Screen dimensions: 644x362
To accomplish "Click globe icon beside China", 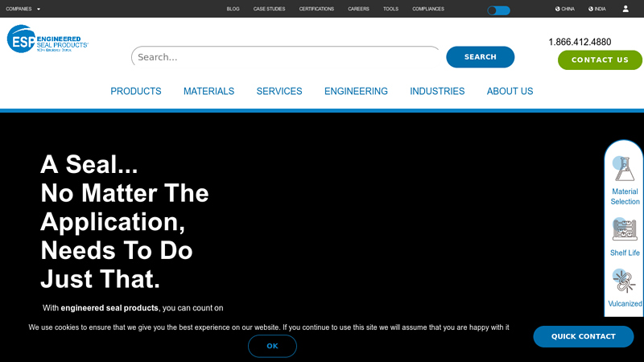I will (558, 9).
